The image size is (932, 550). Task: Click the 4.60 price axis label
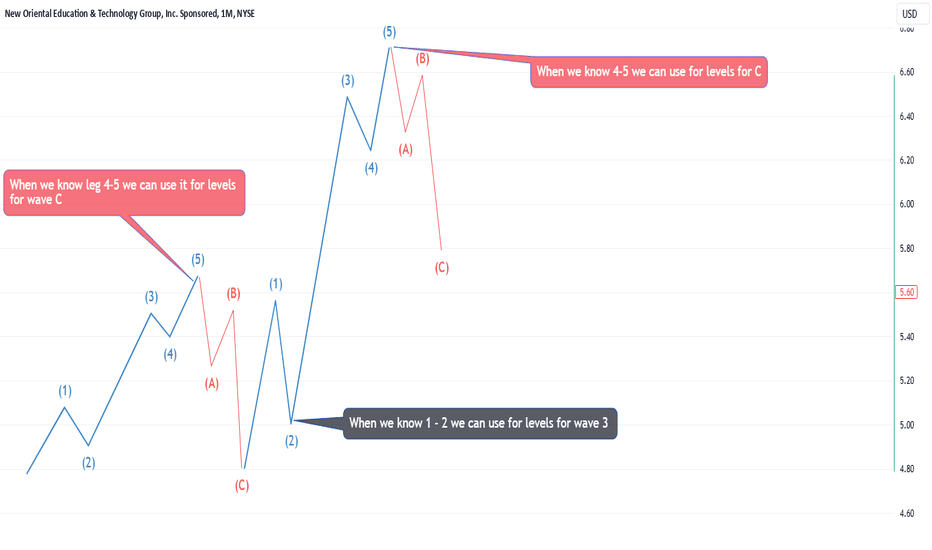(906, 513)
